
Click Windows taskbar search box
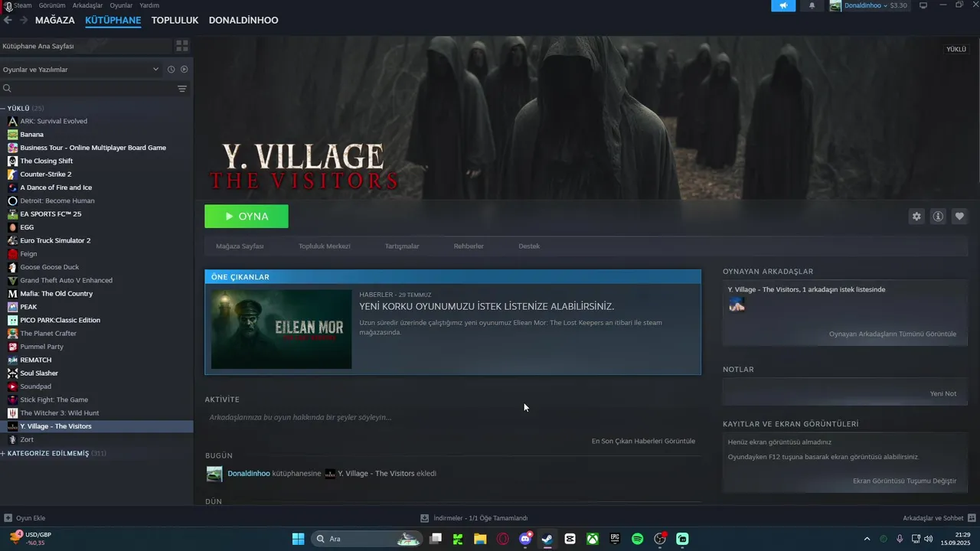(366, 539)
